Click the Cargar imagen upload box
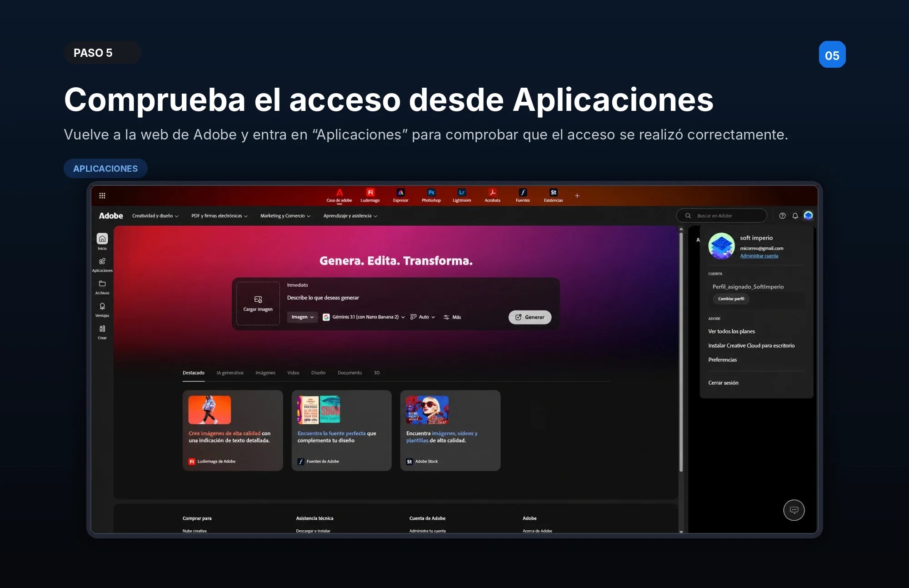 pyautogui.click(x=258, y=303)
